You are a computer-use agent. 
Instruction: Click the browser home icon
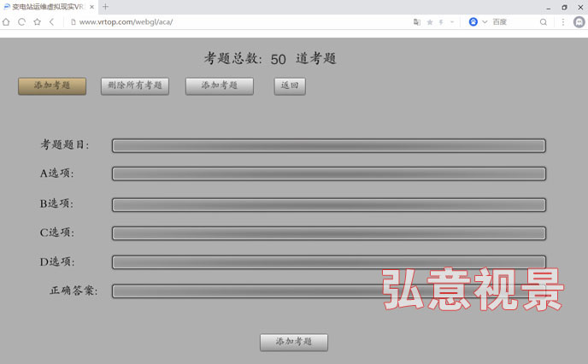coord(6,22)
